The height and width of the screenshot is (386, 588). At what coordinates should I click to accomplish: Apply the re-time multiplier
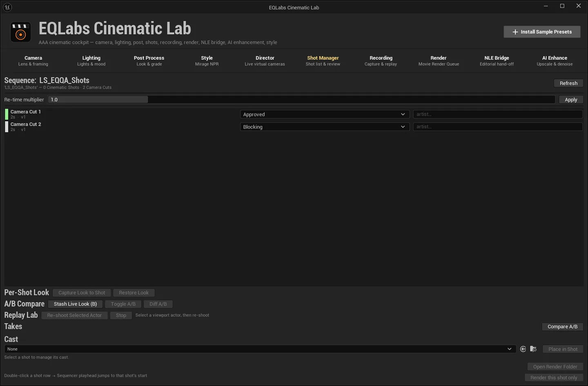(571, 100)
